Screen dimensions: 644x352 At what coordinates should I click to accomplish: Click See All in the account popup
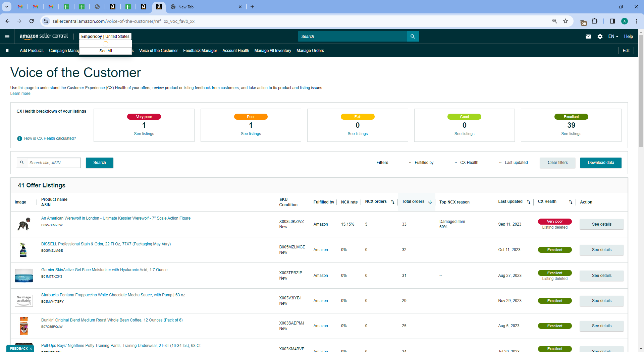pos(106,51)
